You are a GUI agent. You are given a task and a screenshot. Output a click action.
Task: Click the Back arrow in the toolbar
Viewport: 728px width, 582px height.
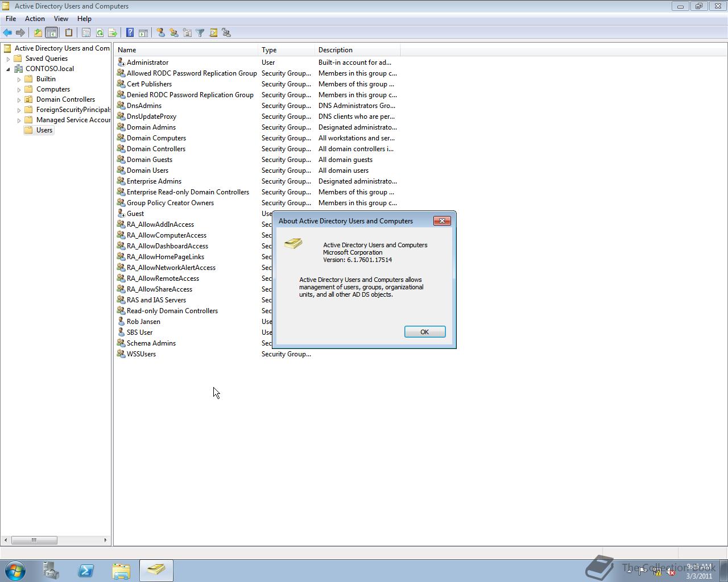coord(7,33)
